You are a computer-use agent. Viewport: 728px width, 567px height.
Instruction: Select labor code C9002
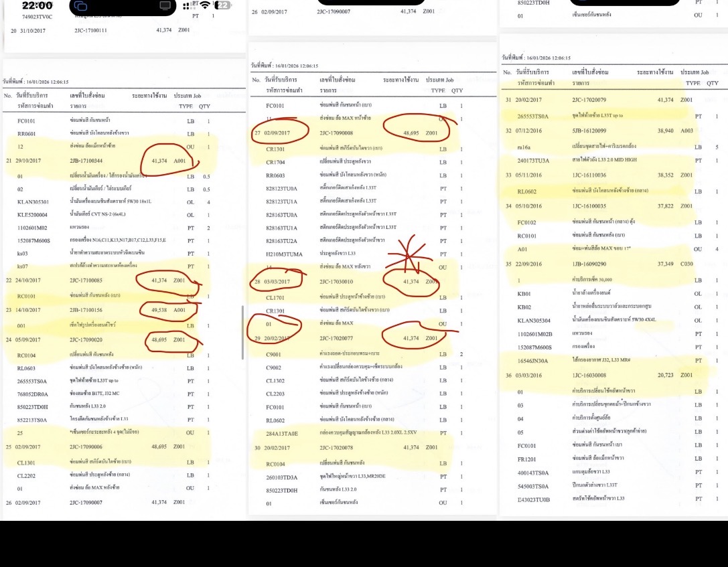tap(273, 368)
